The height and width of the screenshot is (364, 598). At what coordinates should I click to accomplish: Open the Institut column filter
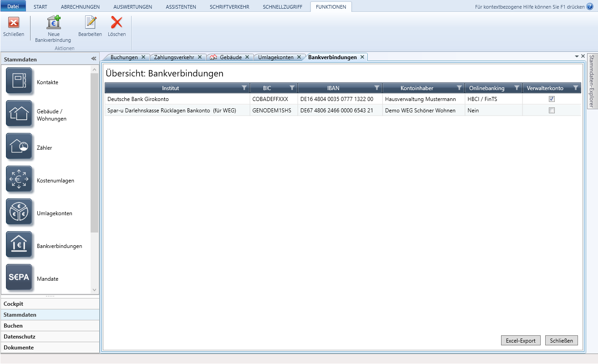tap(244, 88)
